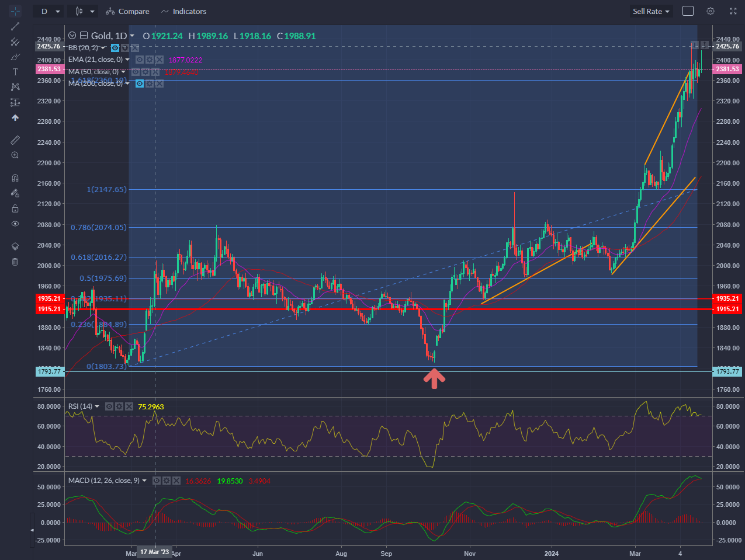Click the red up-arrow marker on chart
The height and width of the screenshot is (560, 745).
point(434,380)
